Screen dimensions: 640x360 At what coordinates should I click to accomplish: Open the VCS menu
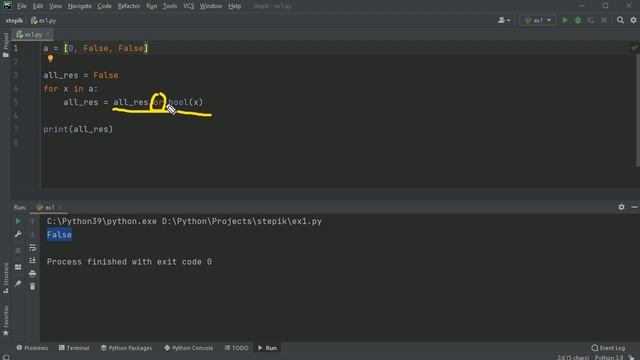coord(189,6)
